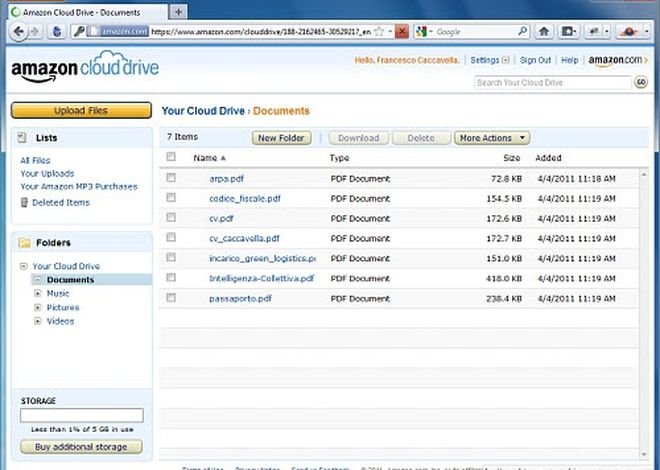Image resolution: width=660 pixels, height=470 pixels.
Task: Check the box for Intelligenza-Collettiva.pdf
Action: (x=171, y=278)
